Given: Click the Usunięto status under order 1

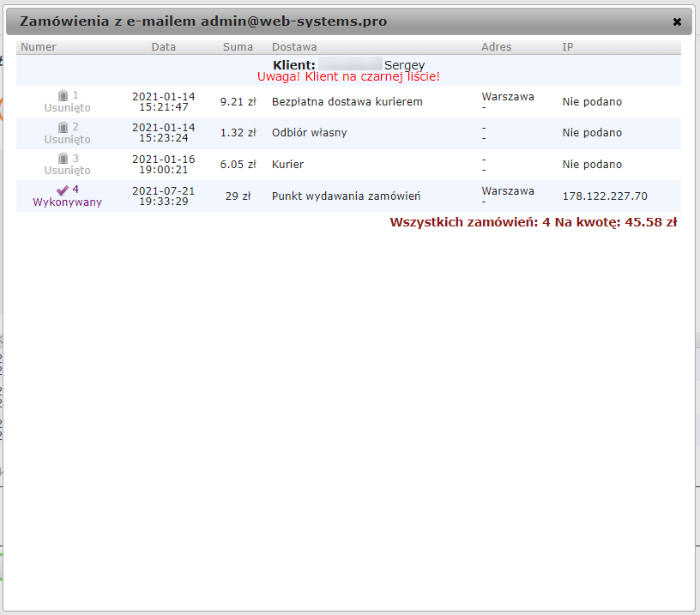Looking at the screenshot, I should click(x=67, y=108).
